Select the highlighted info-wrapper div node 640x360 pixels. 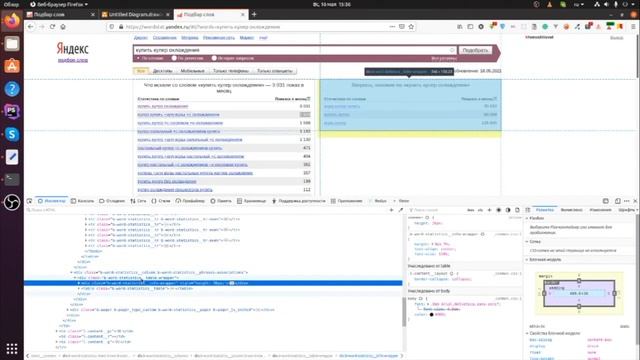point(213,283)
